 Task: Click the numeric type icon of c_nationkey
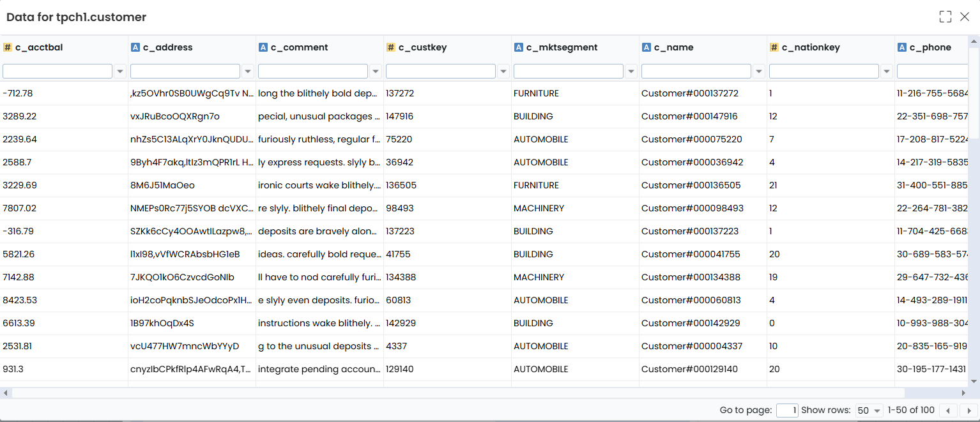click(x=774, y=47)
